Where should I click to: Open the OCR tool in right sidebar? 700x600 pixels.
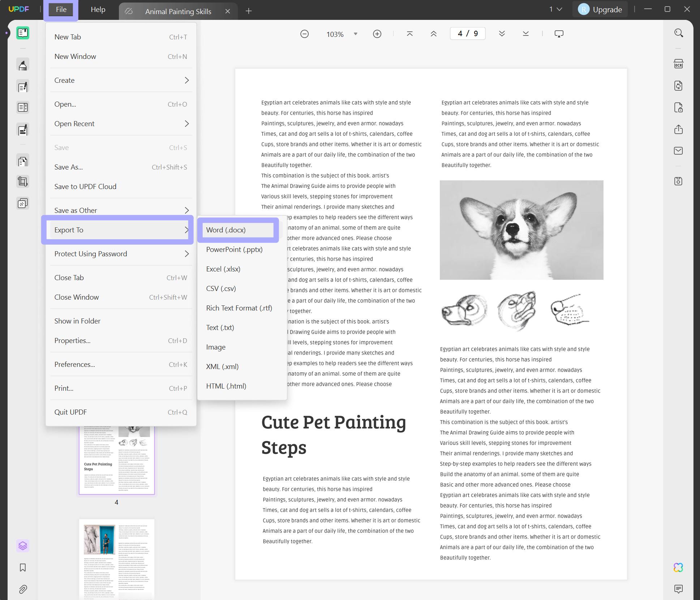pyautogui.click(x=678, y=64)
